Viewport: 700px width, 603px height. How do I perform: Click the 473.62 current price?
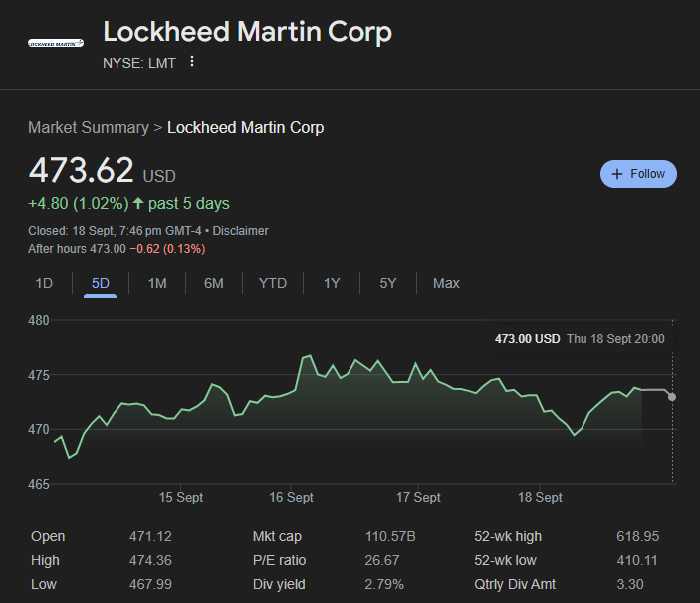[81, 170]
